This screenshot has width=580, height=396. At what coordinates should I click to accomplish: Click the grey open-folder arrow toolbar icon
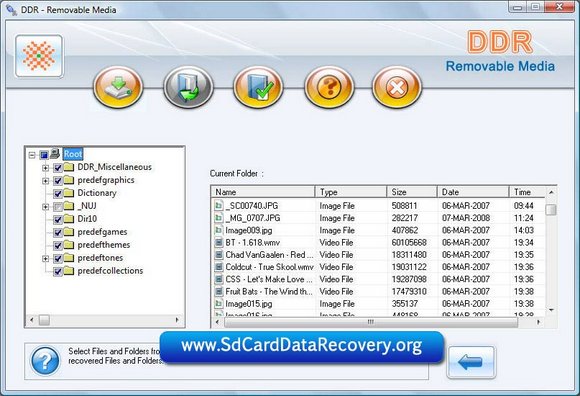pos(188,87)
